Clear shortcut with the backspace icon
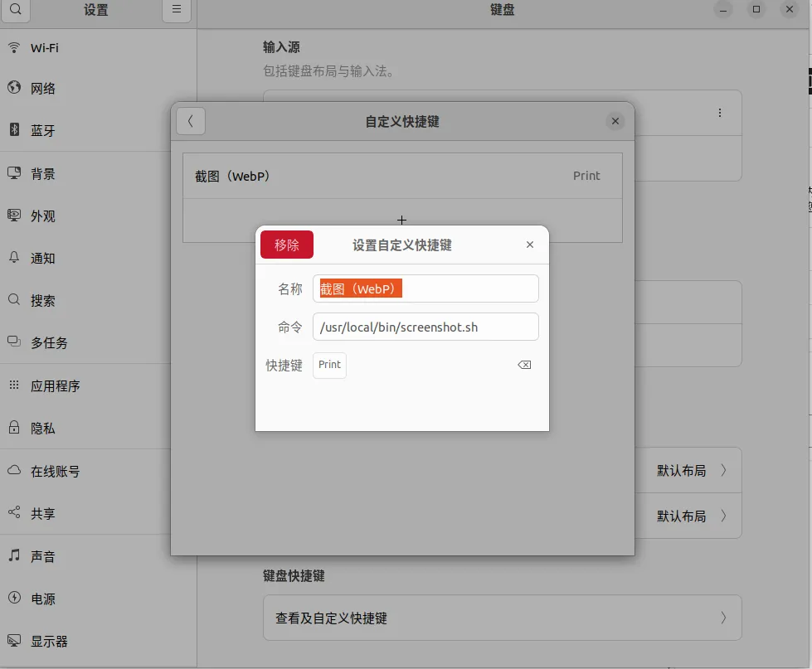 pyautogui.click(x=523, y=365)
